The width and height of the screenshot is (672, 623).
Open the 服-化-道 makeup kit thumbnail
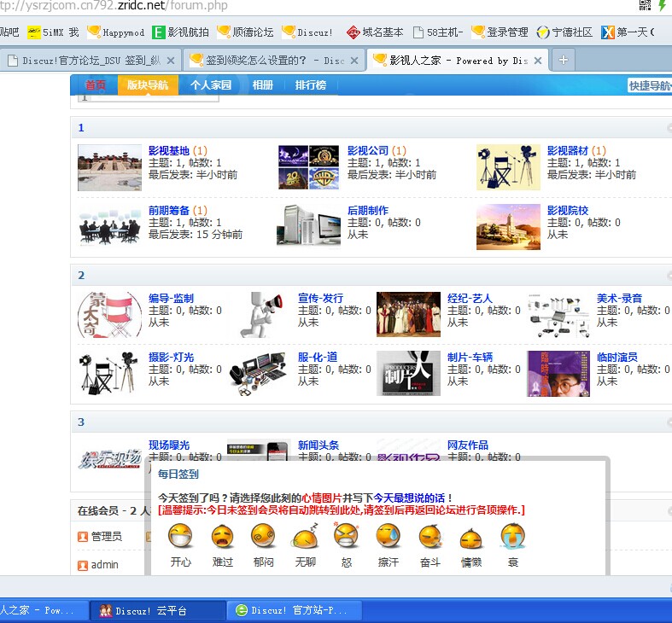coord(259,374)
